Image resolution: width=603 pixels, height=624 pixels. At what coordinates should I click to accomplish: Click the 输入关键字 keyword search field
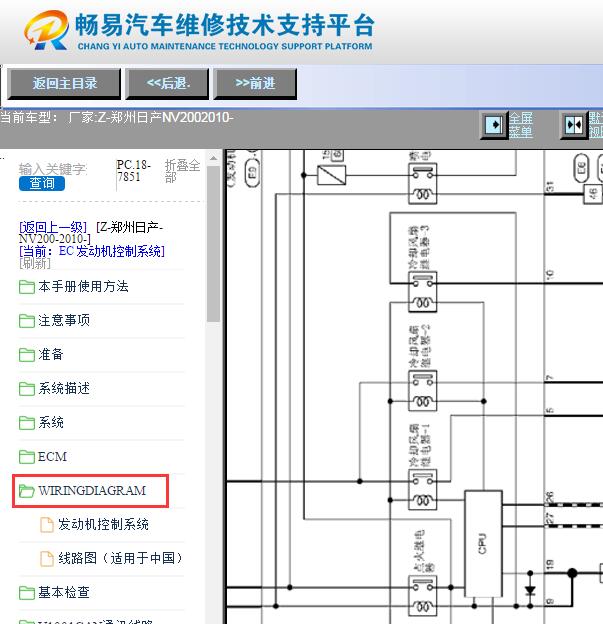[53, 169]
